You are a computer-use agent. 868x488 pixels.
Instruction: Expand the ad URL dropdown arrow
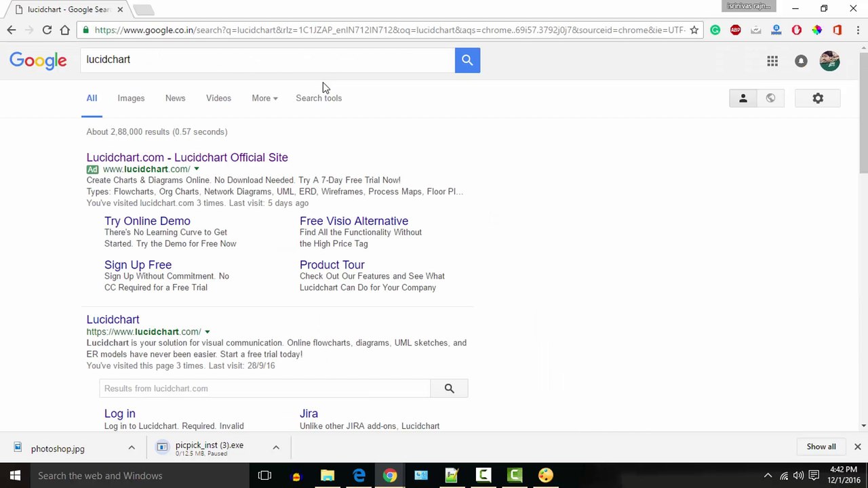click(196, 169)
